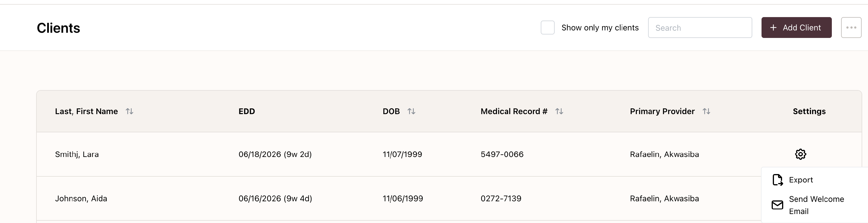Click Medical Record # column header
The height and width of the screenshot is (223, 868).
pos(514,111)
